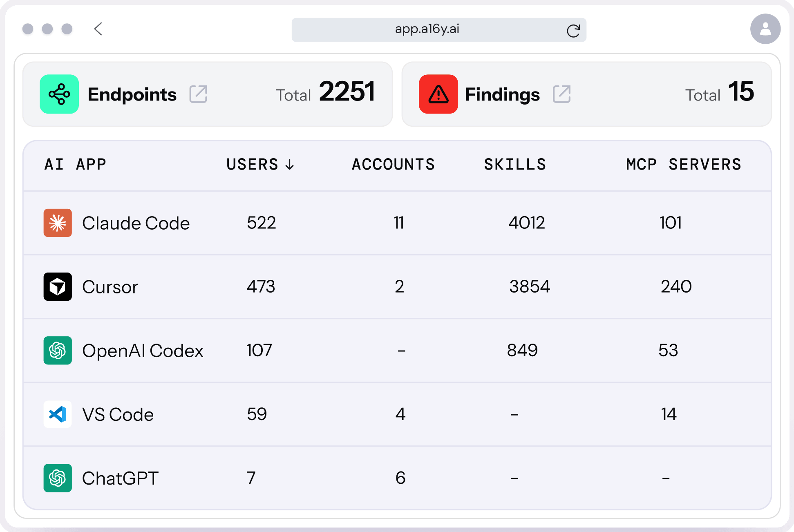
Task: Focus the app.a16y.ai address bar
Action: [x=439, y=30]
